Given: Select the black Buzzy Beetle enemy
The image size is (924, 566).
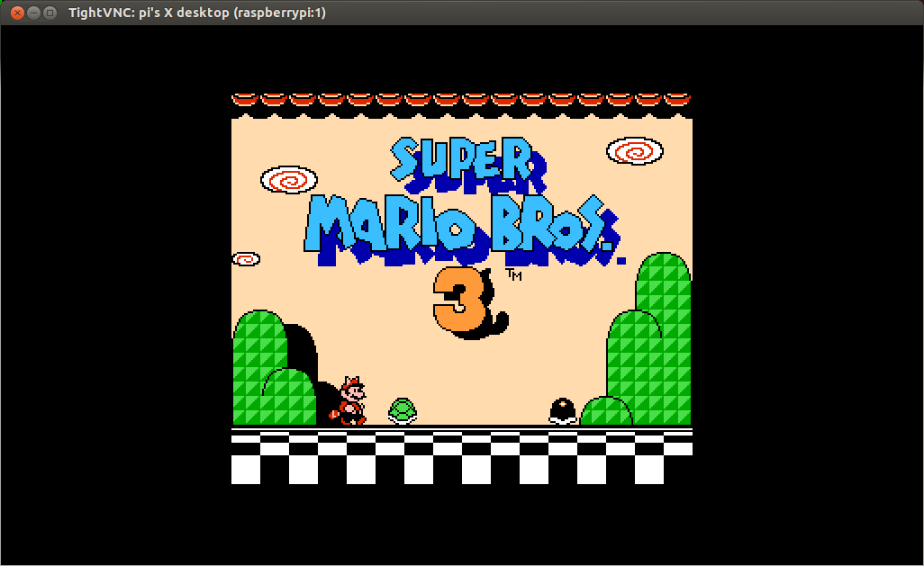Looking at the screenshot, I should tap(563, 410).
